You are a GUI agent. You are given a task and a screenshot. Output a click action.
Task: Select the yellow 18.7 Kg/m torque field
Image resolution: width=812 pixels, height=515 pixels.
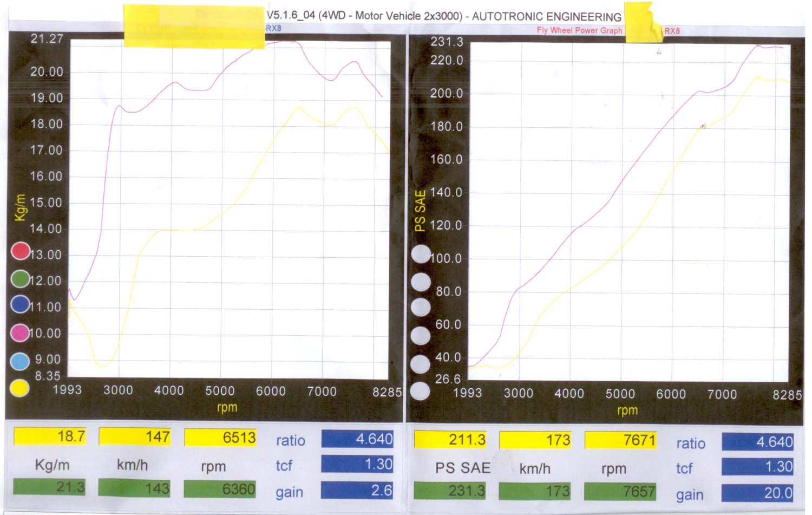pos(50,436)
